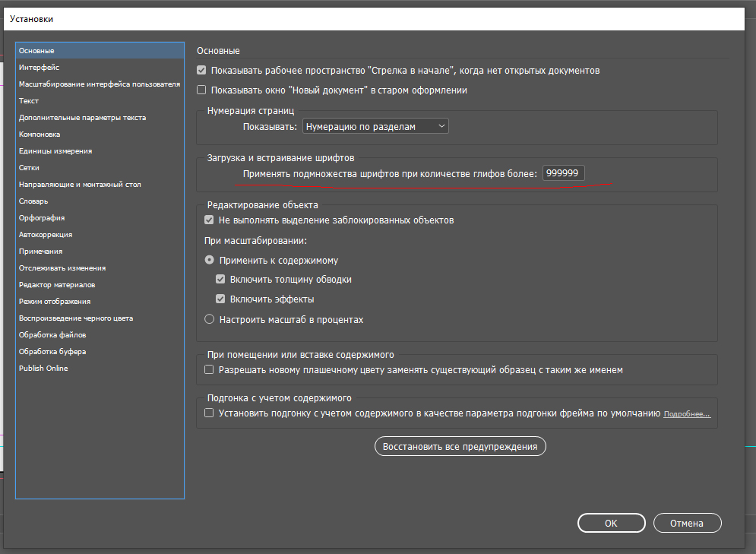Open the Интерфейс preferences category
756x554 pixels.
(100, 68)
